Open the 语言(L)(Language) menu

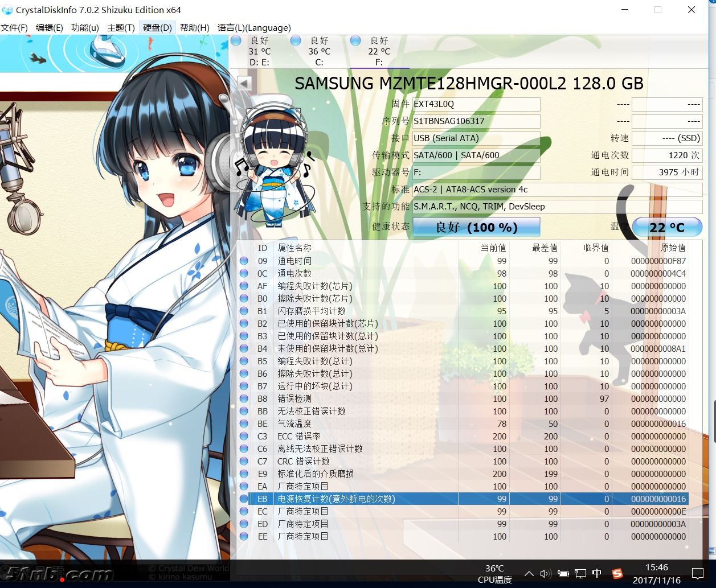(254, 27)
